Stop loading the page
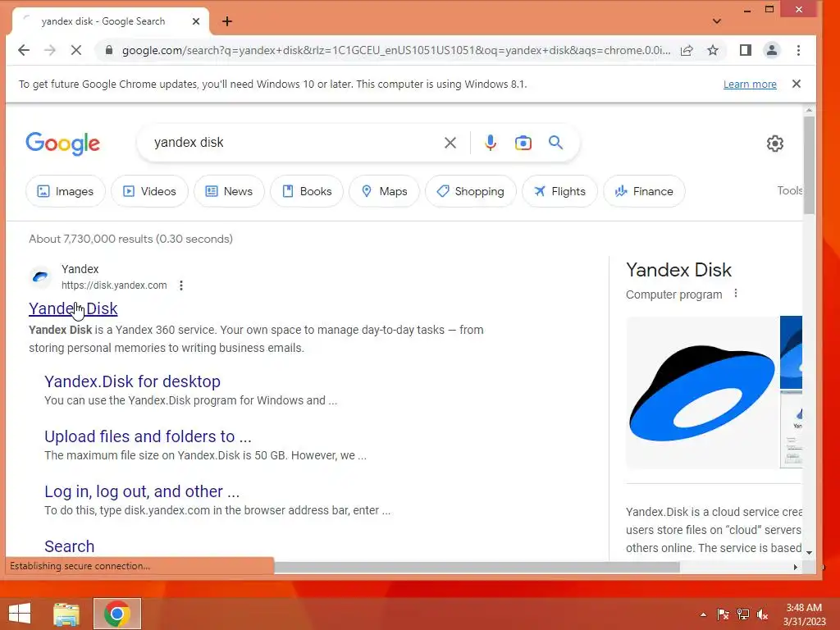Screen dimensions: 840x630 76,50
